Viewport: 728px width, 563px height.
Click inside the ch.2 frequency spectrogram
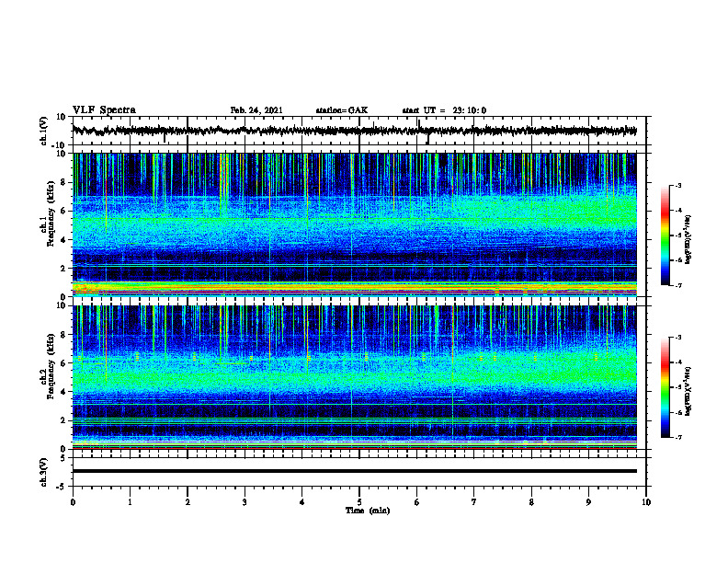(x=354, y=377)
